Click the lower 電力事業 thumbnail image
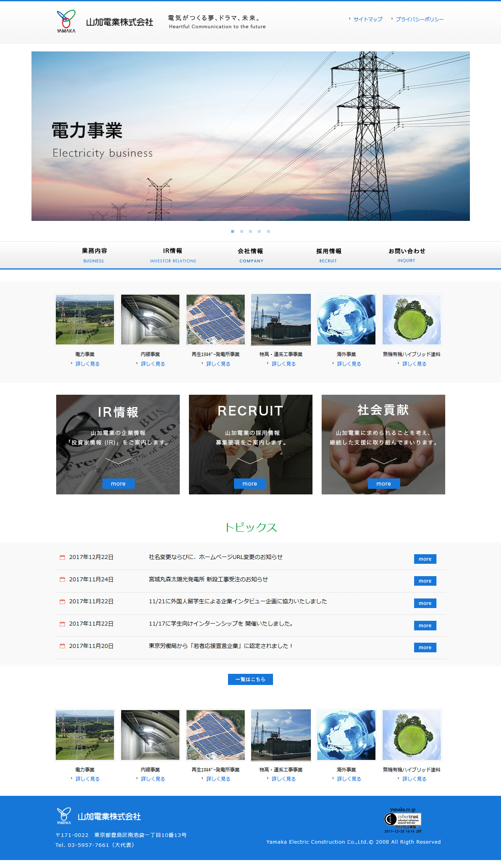The height and width of the screenshot is (868, 501). (85, 735)
